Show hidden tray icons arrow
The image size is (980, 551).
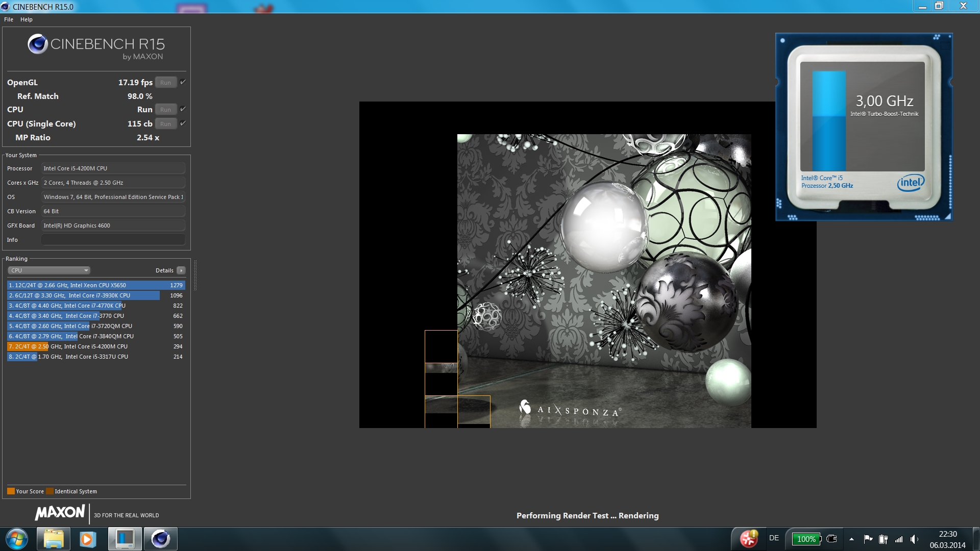coord(851,539)
